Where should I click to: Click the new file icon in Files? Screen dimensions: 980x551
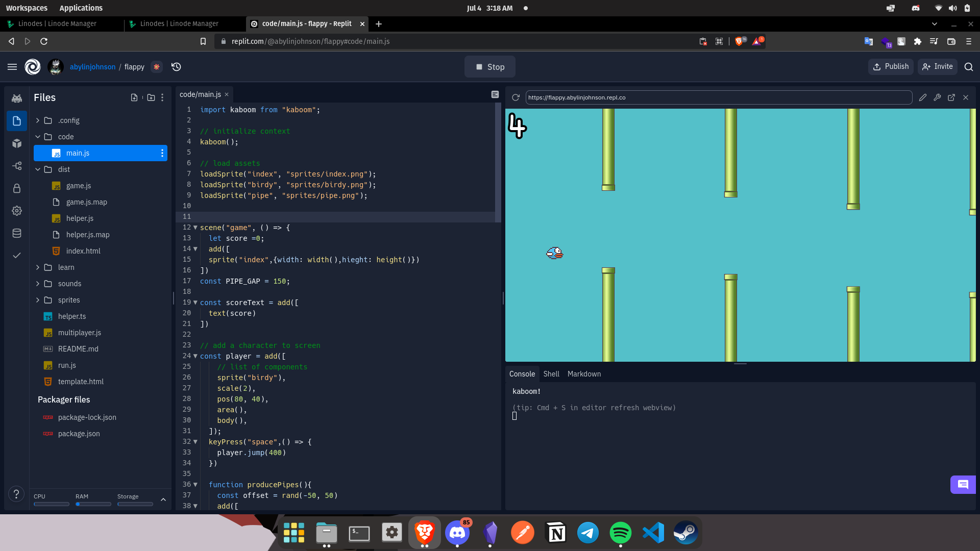[x=134, y=97]
